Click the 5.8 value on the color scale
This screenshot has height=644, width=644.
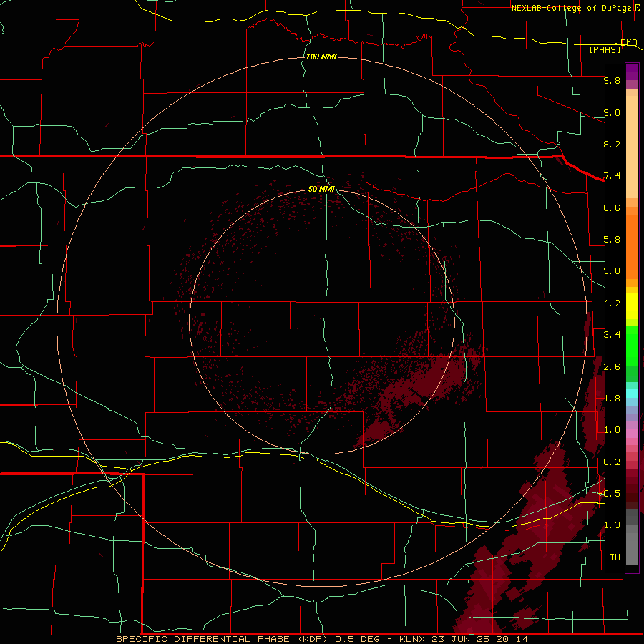click(612, 240)
